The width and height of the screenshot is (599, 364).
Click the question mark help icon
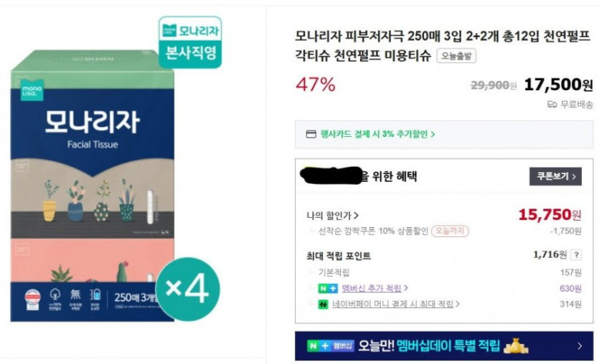[576, 254]
